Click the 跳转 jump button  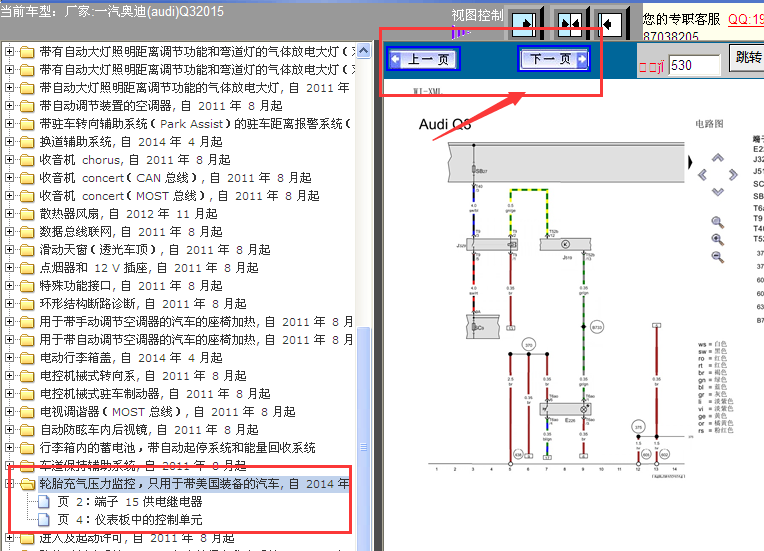[747, 57]
